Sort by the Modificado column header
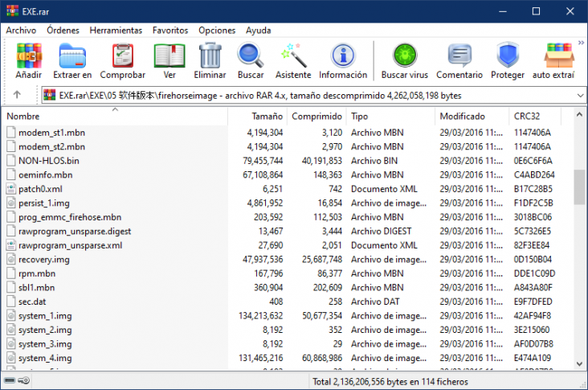The width and height of the screenshot is (588, 390). 472,117
